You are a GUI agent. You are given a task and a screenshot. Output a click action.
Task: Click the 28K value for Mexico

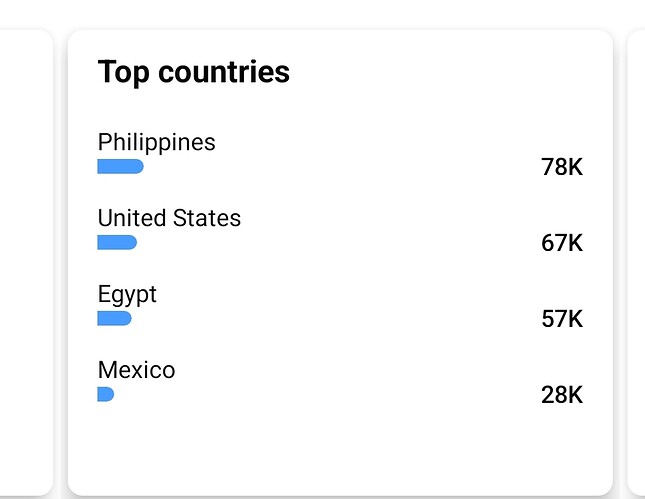[562, 395]
